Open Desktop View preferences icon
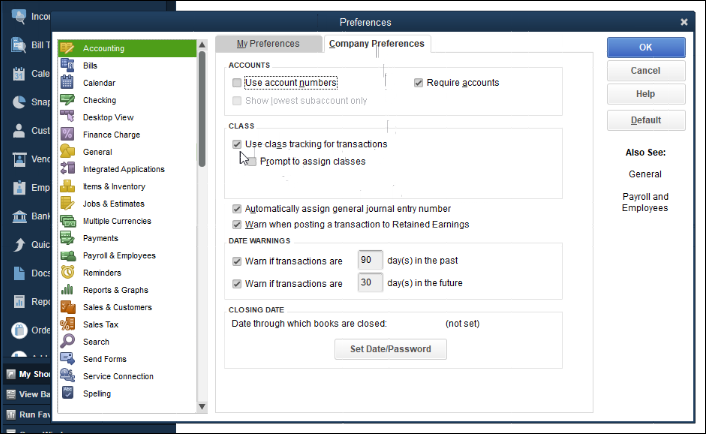 pos(68,117)
